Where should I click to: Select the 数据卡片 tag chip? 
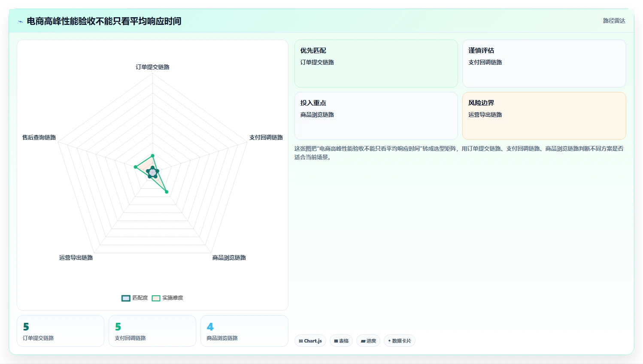(x=400, y=341)
